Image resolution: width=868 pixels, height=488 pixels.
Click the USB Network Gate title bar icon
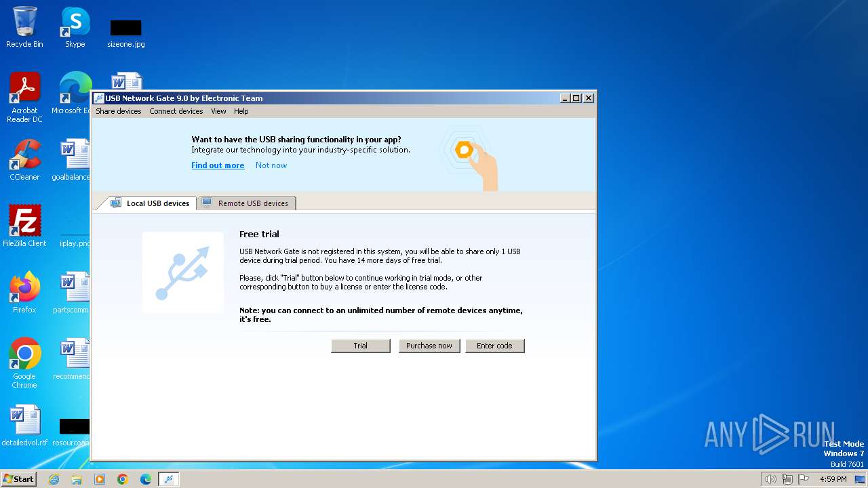[99, 98]
